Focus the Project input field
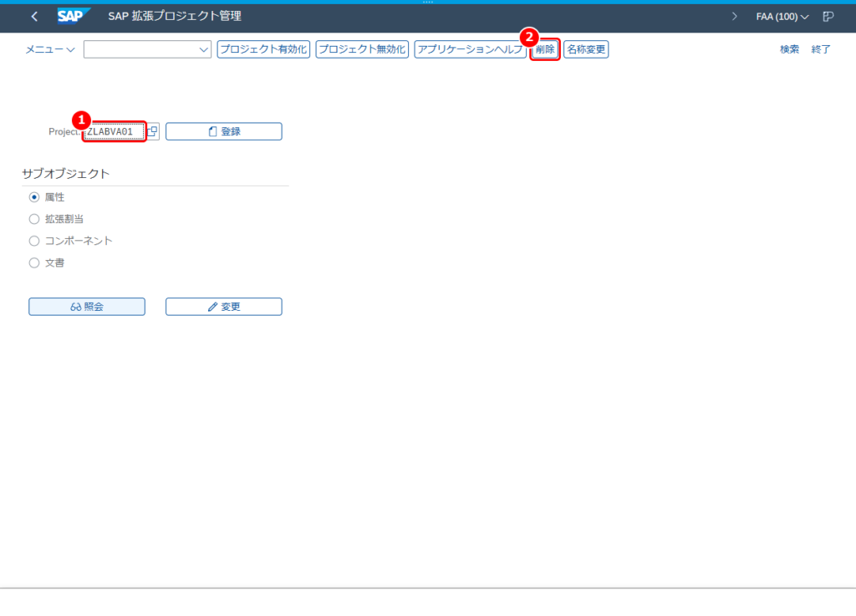This screenshot has width=856, height=616. 115,131
